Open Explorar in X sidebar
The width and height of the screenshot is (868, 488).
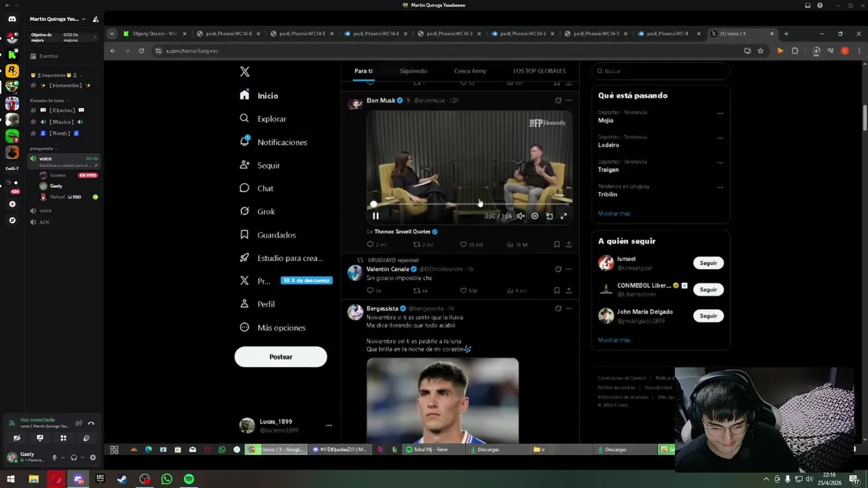tap(264, 119)
